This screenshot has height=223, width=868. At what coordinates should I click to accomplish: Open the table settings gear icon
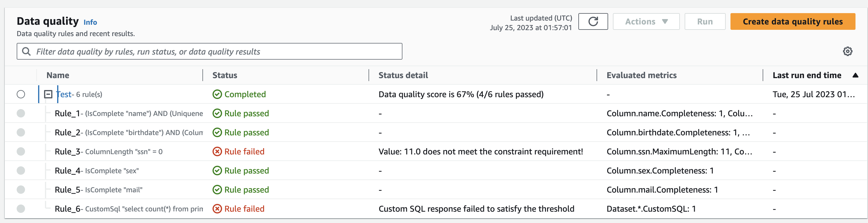tap(847, 51)
